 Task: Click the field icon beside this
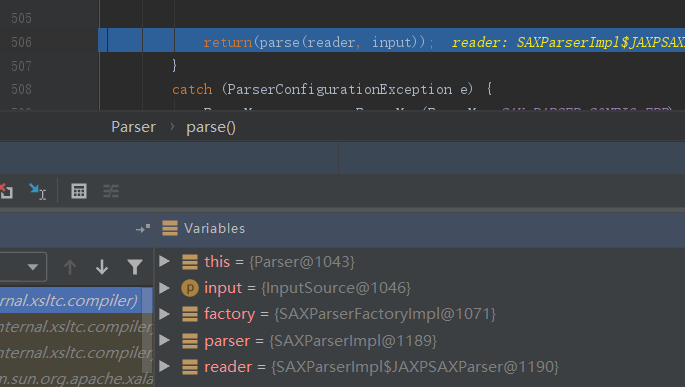(190, 262)
